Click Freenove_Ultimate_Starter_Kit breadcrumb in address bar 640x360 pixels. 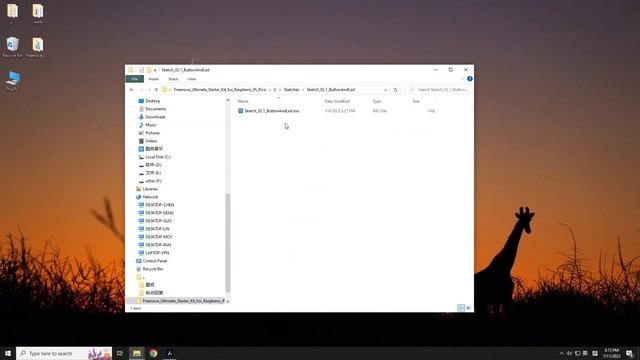[x=220, y=89]
